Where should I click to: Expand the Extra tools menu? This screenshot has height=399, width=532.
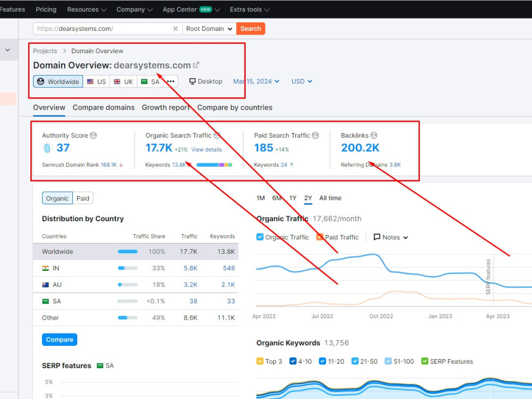(250, 10)
